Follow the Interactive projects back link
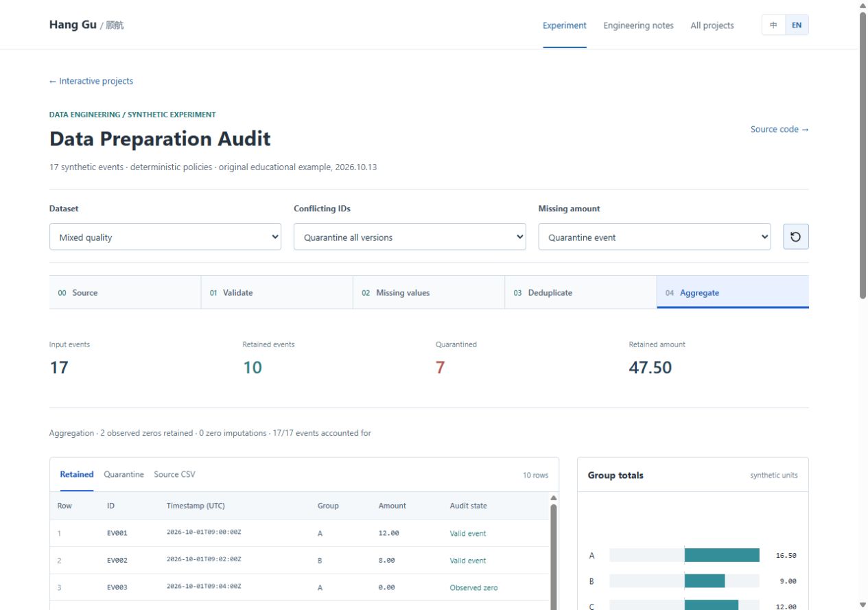This screenshot has width=868, height=610. 91,81
